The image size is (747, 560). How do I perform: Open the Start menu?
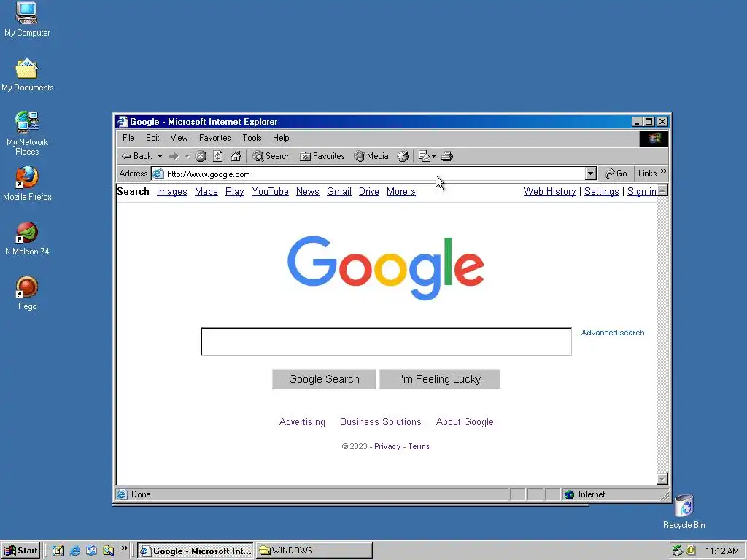point(20,551)
